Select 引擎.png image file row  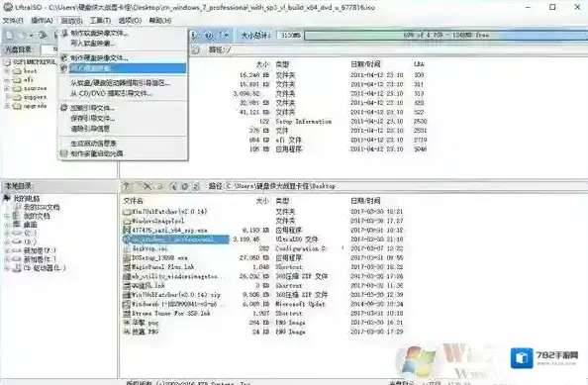(x=263, y=323)
